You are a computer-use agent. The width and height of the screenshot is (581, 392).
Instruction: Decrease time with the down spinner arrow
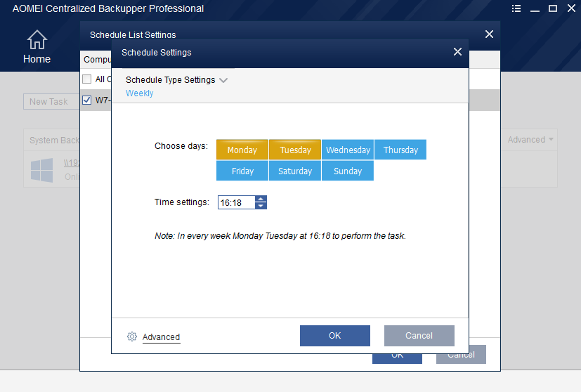(x=261, y=206)
